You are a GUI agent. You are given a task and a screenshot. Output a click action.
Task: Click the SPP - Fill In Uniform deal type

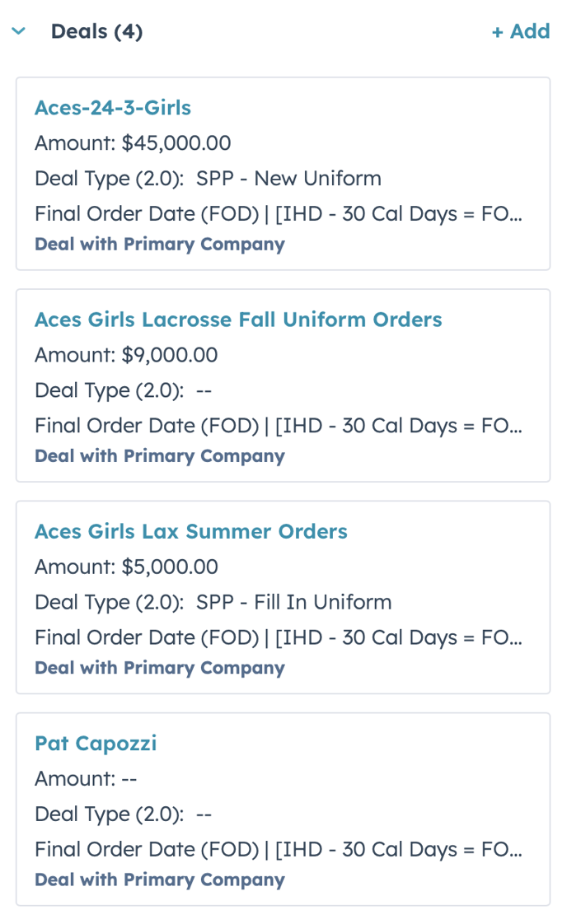tap(293, 602)
